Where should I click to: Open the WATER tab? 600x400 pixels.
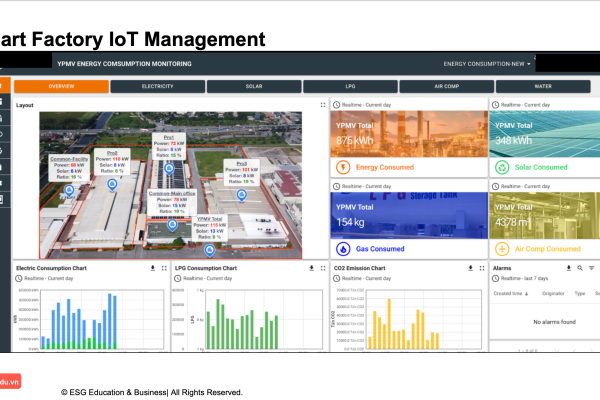coord(541,87)
